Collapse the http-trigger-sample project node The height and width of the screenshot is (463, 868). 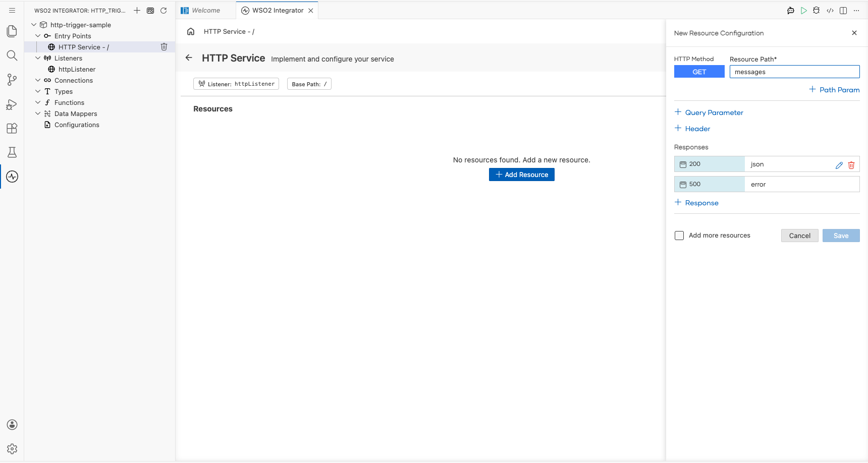pyautogui.click(x=34, y=25)
